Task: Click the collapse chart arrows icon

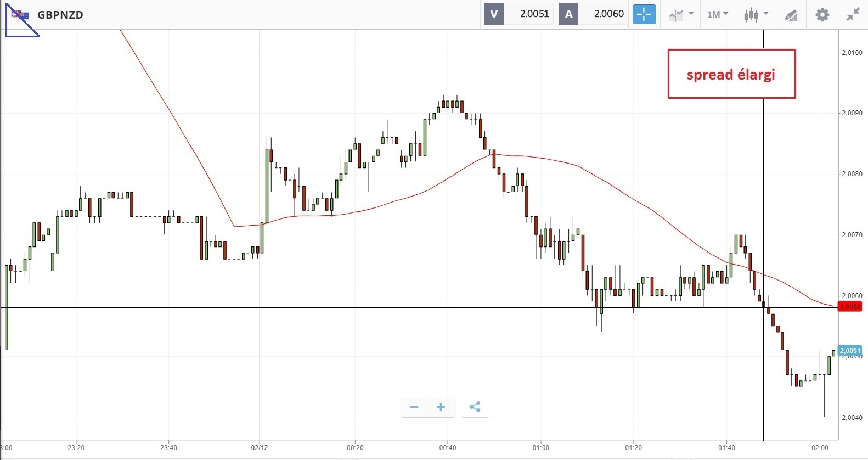Action: coord(853,14)
